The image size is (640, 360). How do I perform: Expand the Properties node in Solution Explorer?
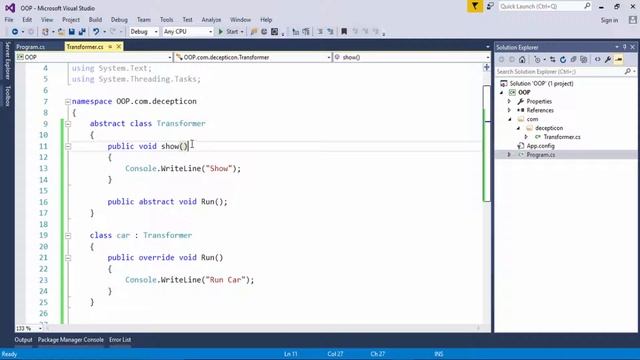509,101
